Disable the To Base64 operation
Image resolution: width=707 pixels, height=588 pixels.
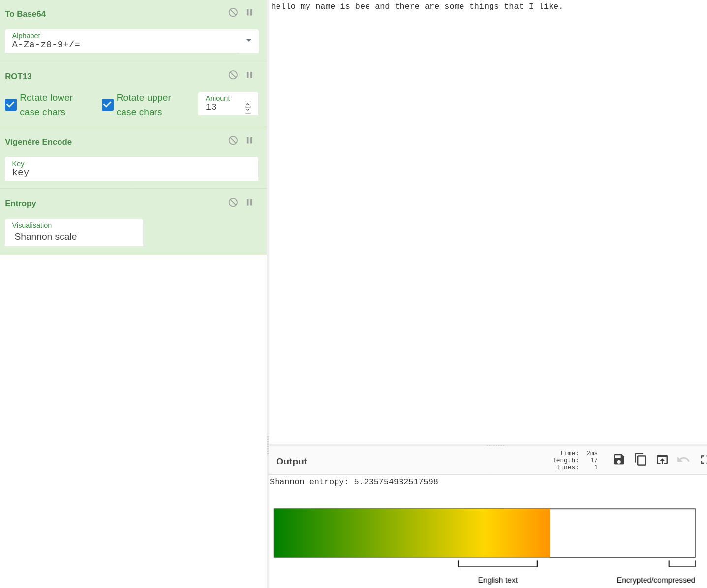tap(233, 13)
